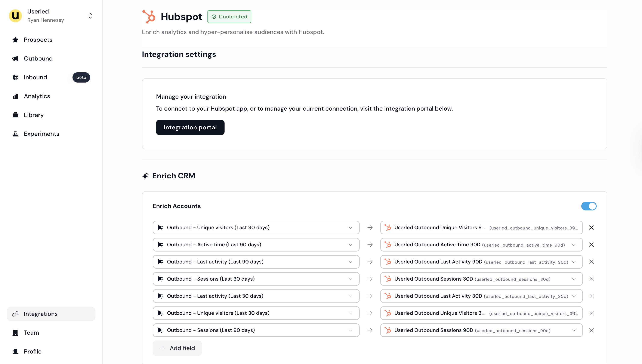Click the Outbound megaphone icon in sidebar

(x=15, y=59)
